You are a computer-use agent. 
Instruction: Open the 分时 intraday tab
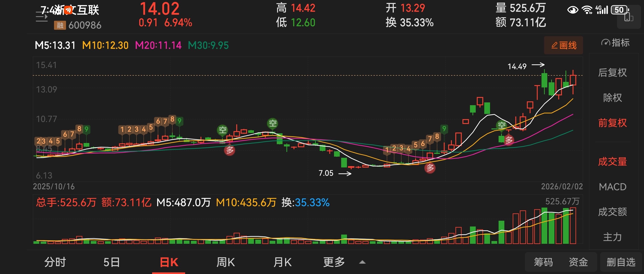55,262
